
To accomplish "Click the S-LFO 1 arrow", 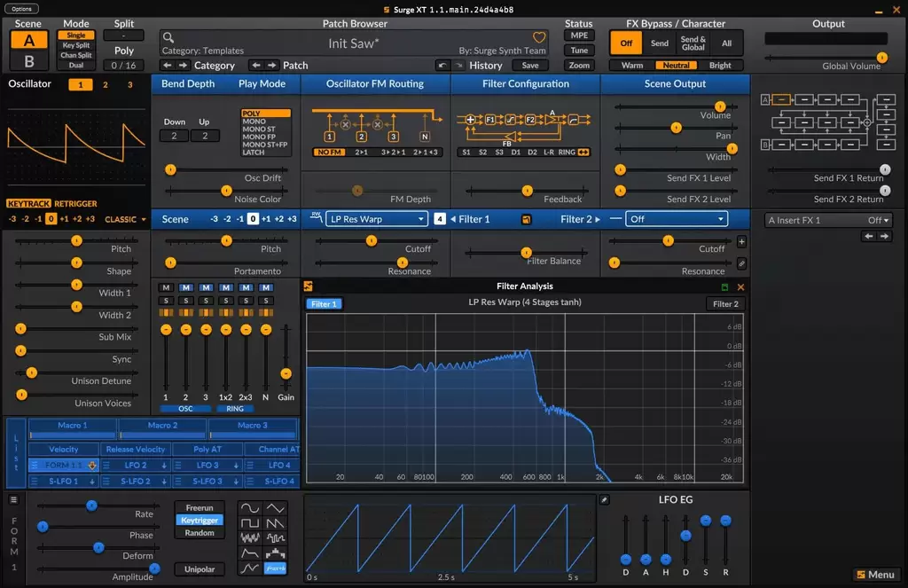I will point(92,482).
